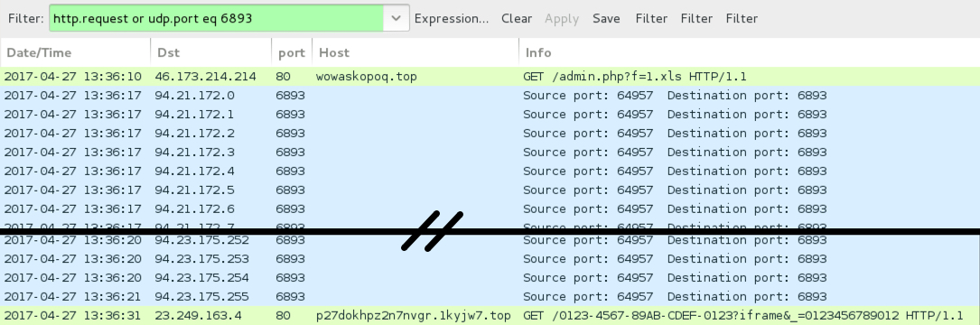Click Info cell GET /admin.php?f=1.xls HTTP/1.1
The width and height of the screenshot is (980, 325).
point(634,76)
